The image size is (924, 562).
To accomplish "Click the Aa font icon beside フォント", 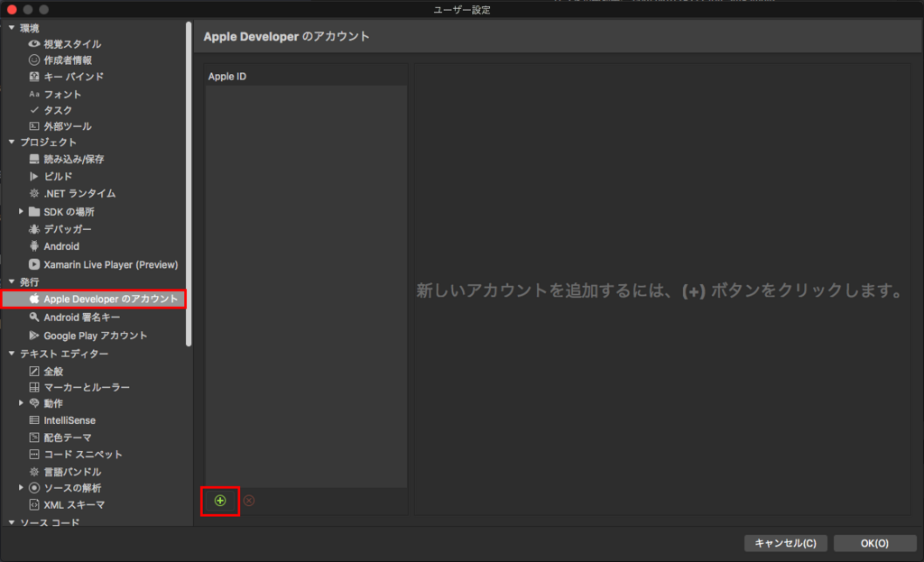I will [x=34, y=94].
